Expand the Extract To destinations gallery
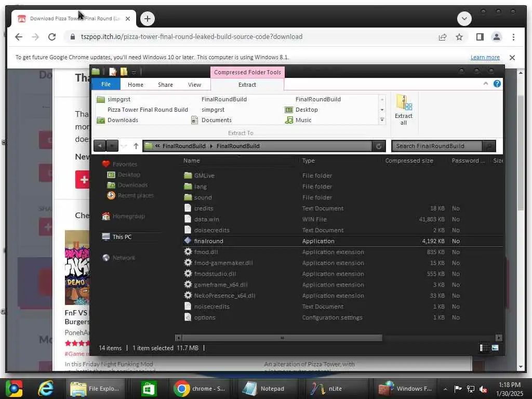 coord(382,120)
